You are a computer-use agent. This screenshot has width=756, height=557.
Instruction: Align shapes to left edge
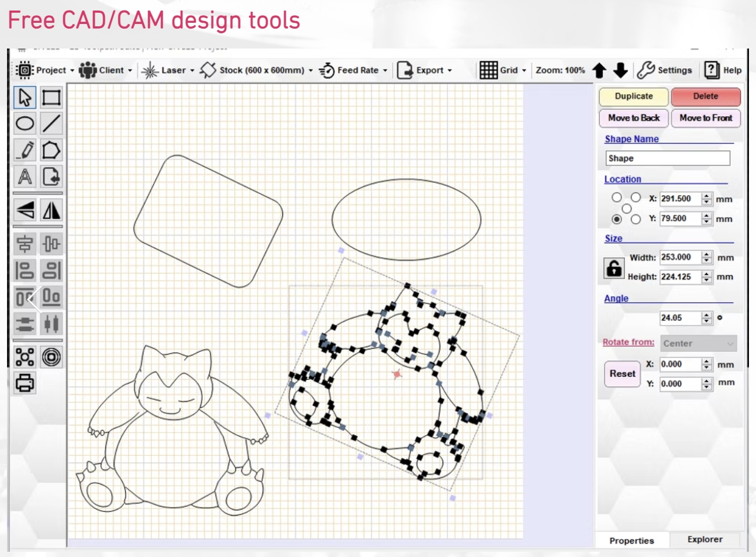[25, 271]
